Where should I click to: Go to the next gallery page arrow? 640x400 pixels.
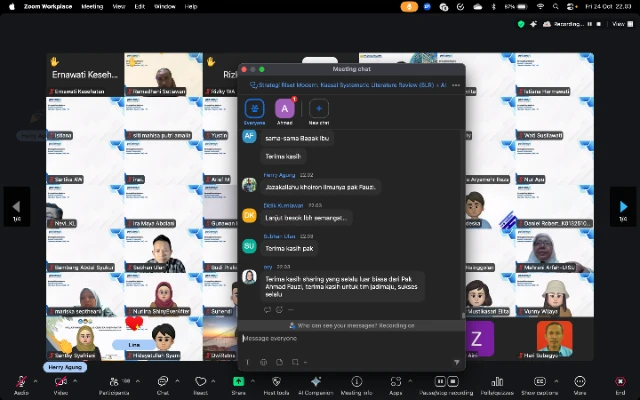(x=623, y=207)
